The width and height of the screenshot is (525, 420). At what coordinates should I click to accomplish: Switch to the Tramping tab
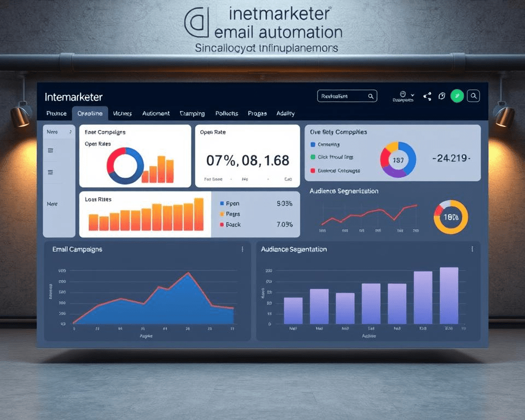[192, 114]
